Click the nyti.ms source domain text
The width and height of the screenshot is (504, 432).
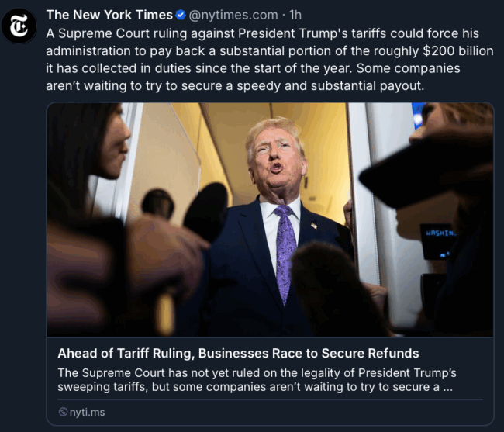point(87,412)
